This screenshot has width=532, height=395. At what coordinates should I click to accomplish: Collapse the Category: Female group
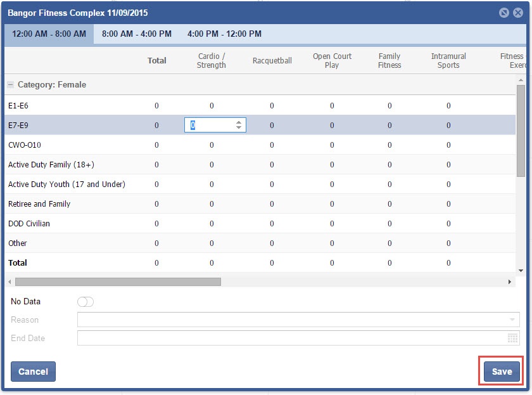click(11, 84)
